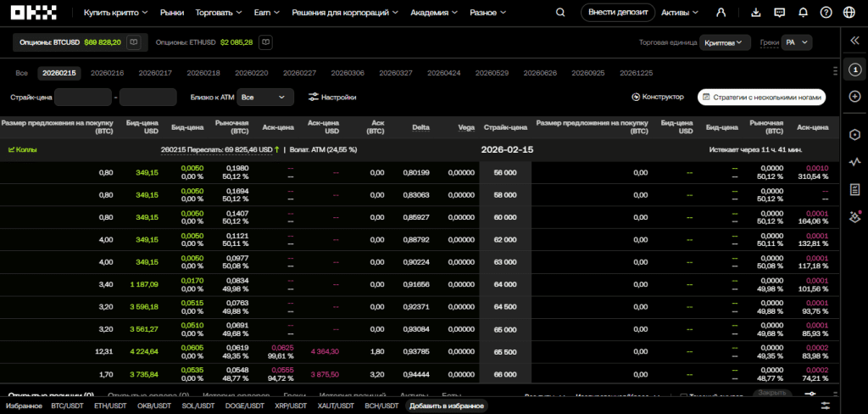This screenshot has width=868, height=414.
Task: Click the Delta column header
Action: (x=420, y=127)
